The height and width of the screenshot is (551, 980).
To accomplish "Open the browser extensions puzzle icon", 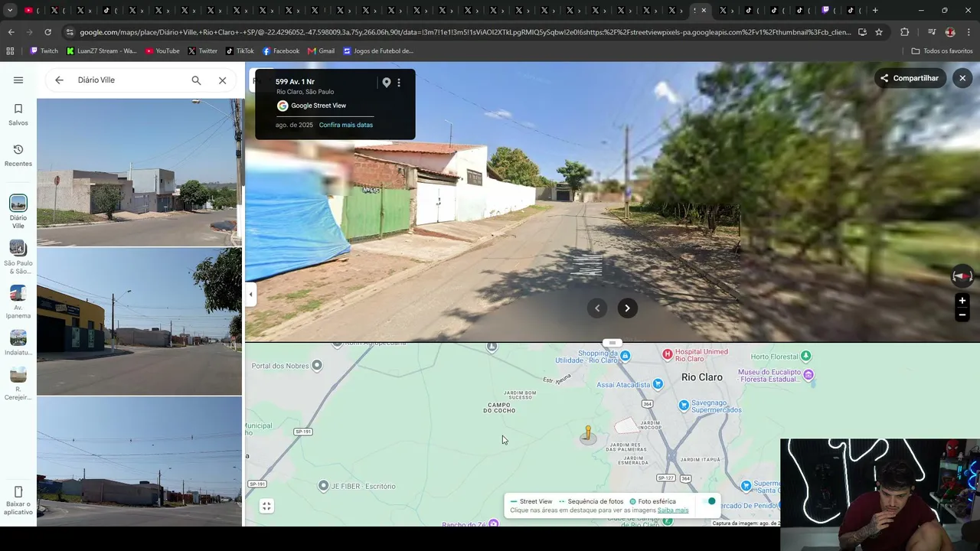I will point(905,32).
